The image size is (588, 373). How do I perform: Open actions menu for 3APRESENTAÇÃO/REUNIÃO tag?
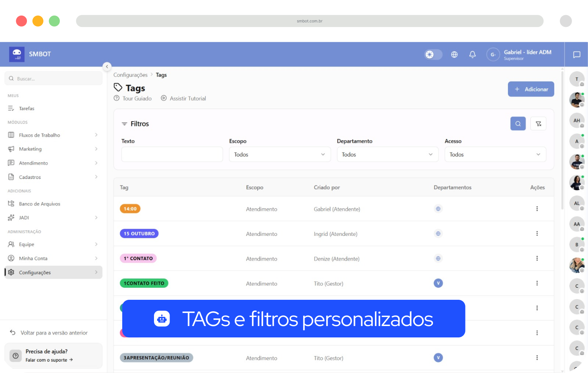click(537, 358)
